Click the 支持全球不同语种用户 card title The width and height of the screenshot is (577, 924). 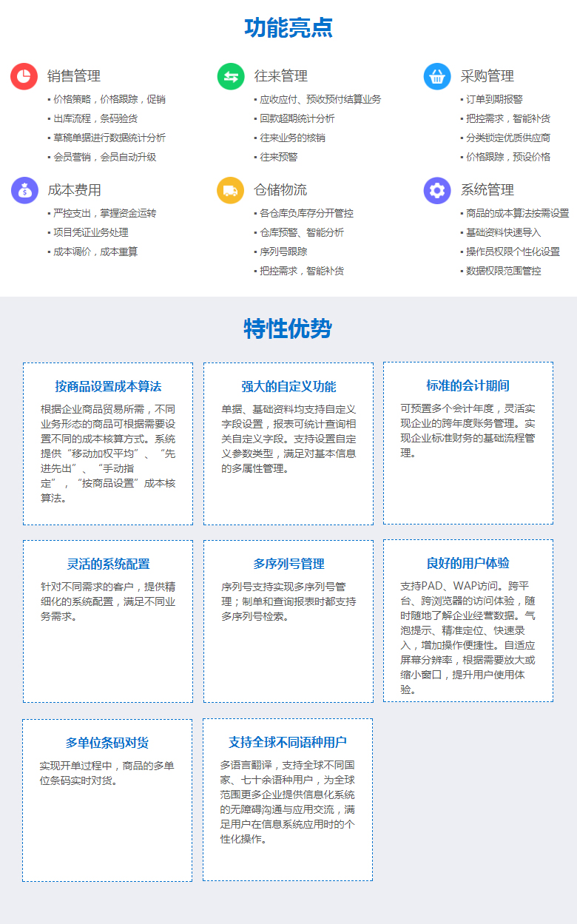[288, 742]
